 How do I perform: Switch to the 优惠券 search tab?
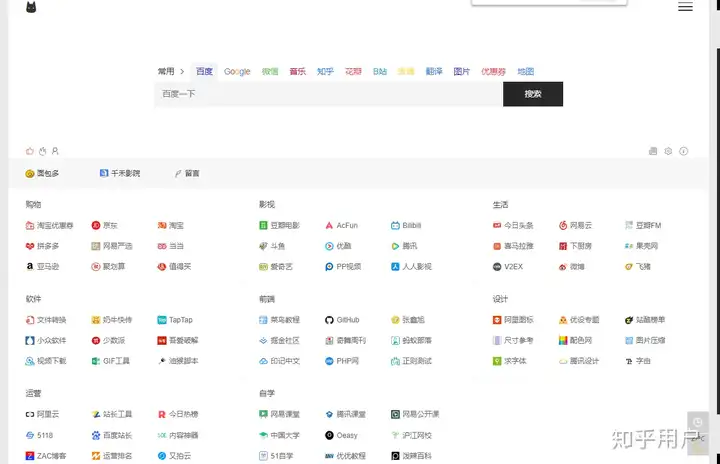[x=493, y=71]
